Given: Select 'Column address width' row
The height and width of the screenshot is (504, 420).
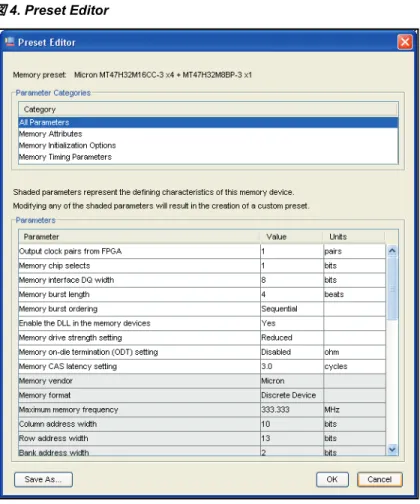Looking at the screenshot, I should (x=139, y=424).
